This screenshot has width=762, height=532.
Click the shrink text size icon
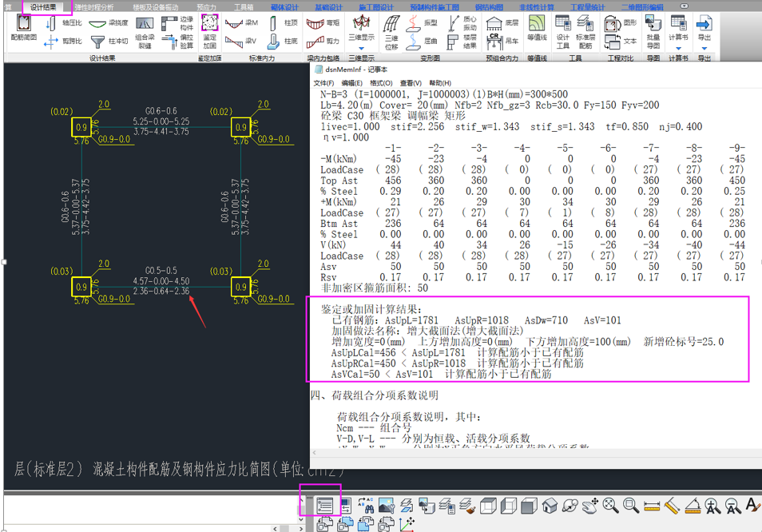click(732, 506)
